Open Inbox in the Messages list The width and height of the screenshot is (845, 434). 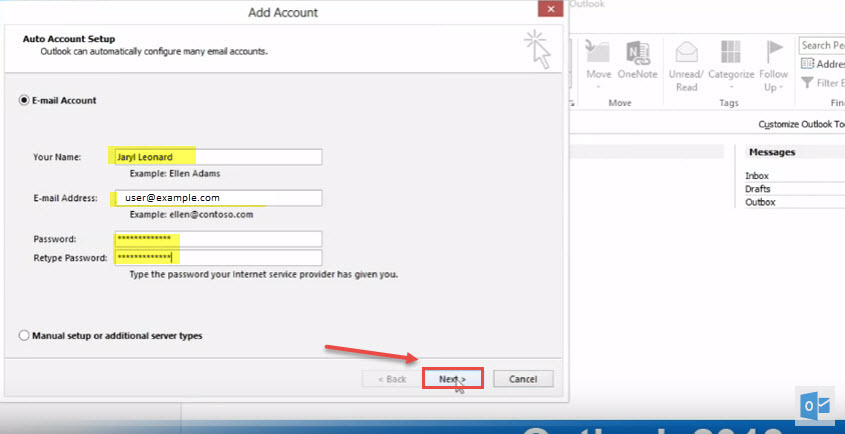[x=757, y=176]
